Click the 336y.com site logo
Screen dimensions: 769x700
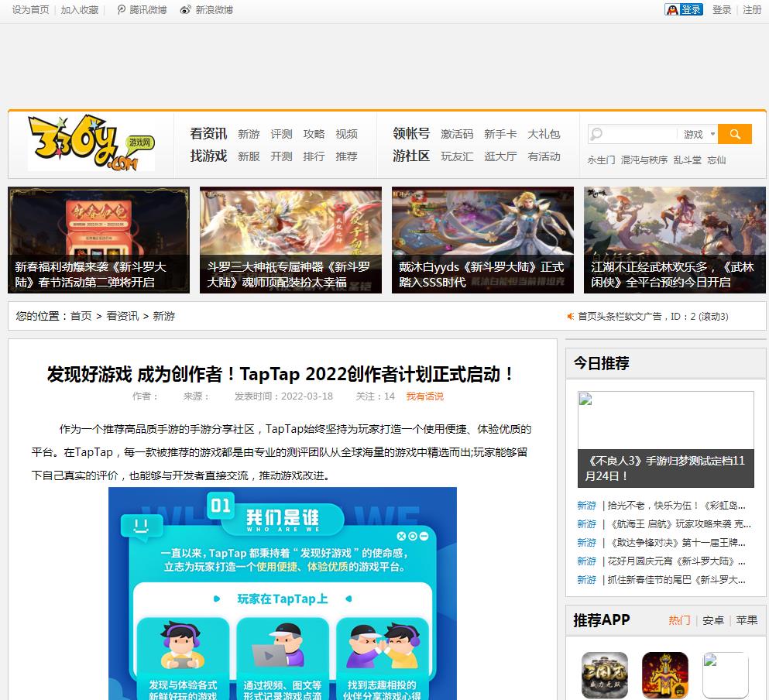[91, 142]
